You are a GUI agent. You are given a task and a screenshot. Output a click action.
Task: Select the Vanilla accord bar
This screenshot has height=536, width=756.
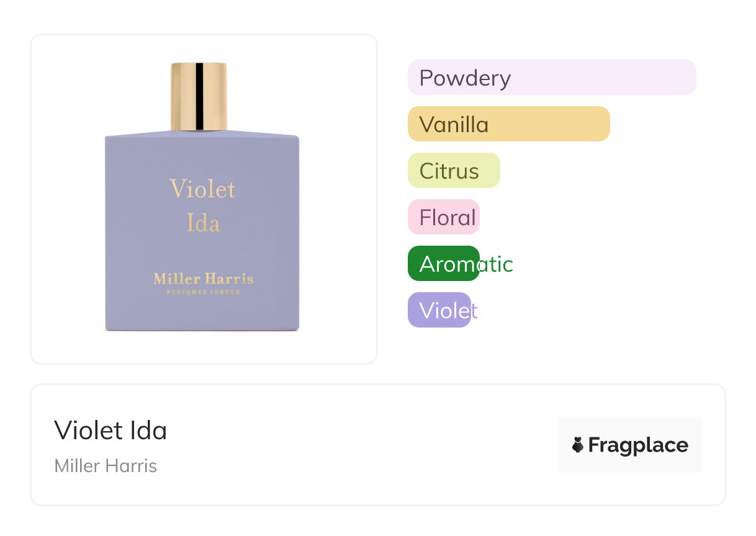[x=508, y=124]
